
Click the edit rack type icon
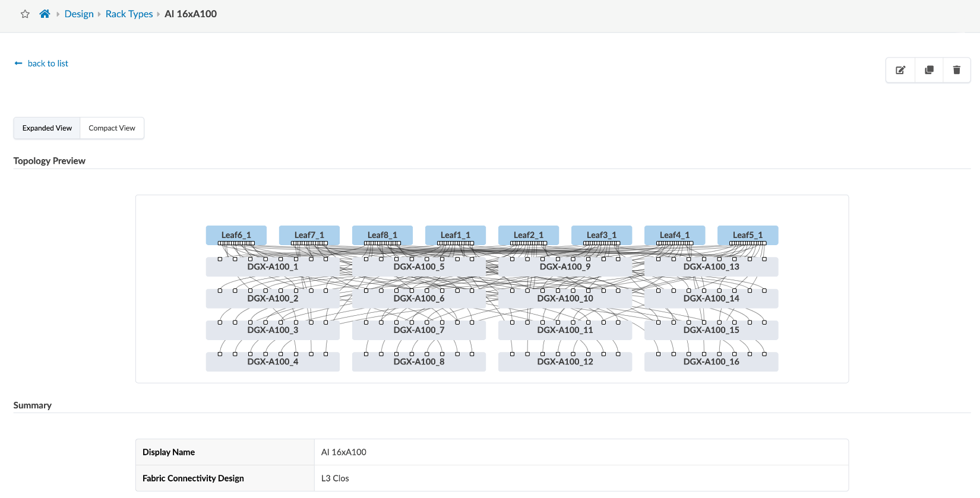[x=900, y=70]
